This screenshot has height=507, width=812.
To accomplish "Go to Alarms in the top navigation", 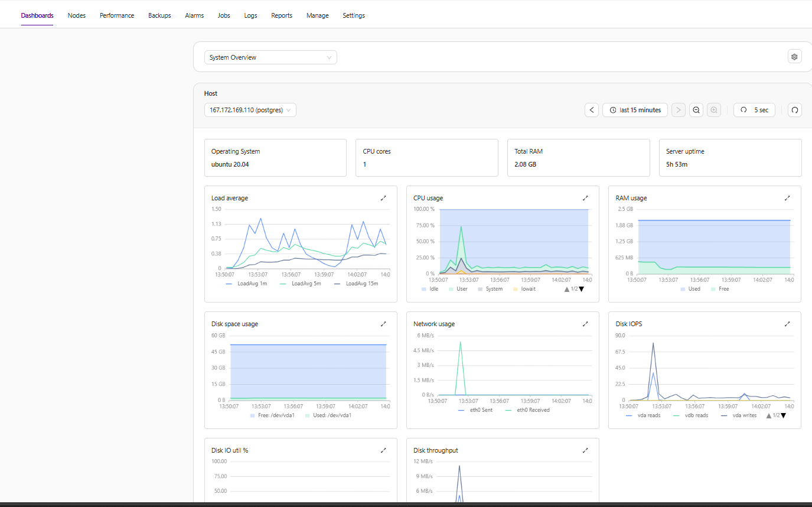I will point(194,15).
